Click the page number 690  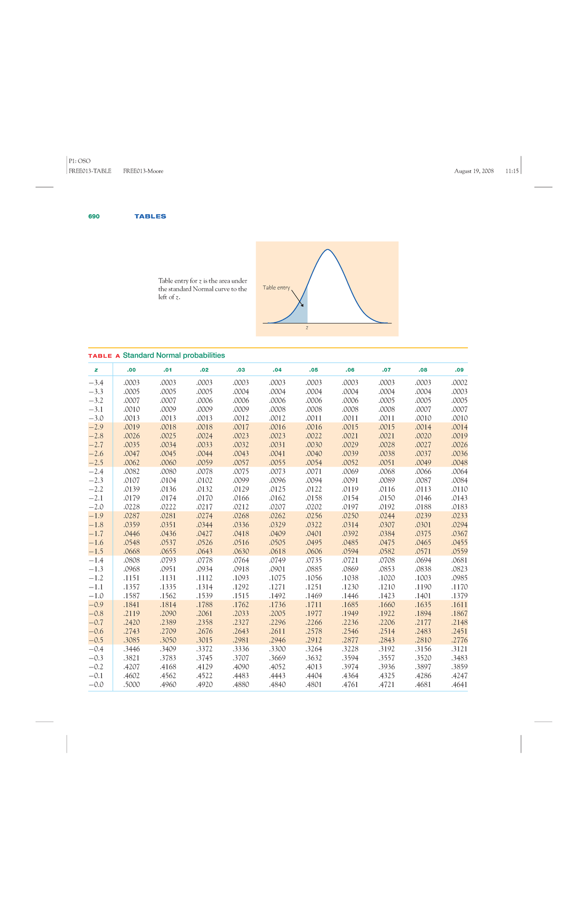94,216
